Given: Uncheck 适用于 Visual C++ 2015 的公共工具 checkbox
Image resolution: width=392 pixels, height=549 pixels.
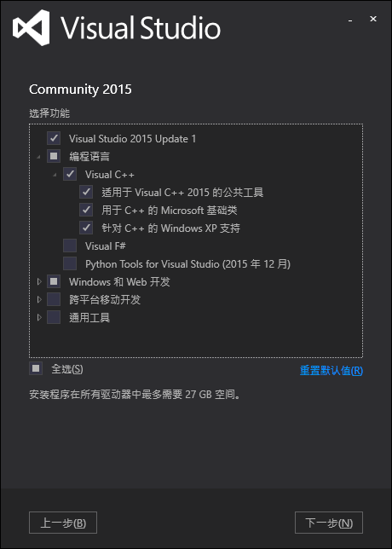Looking at the screenshot, I should click(86, 192).
